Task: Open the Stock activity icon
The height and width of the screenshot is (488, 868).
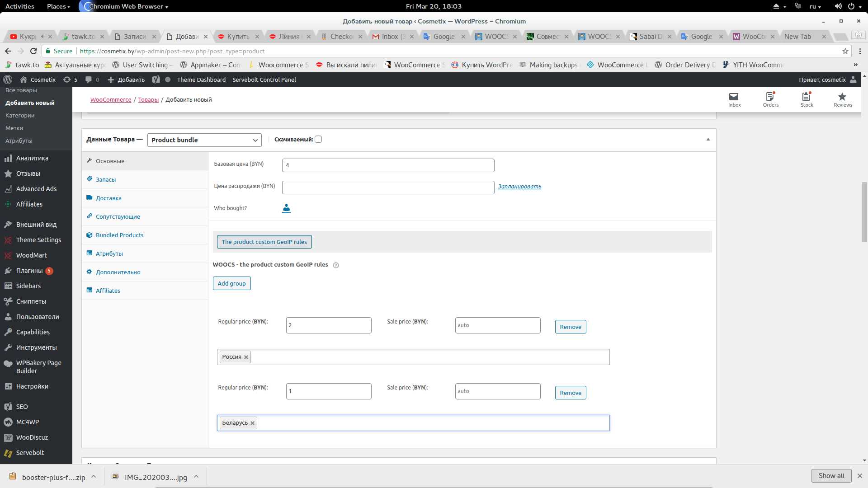Action: [807, 99]
